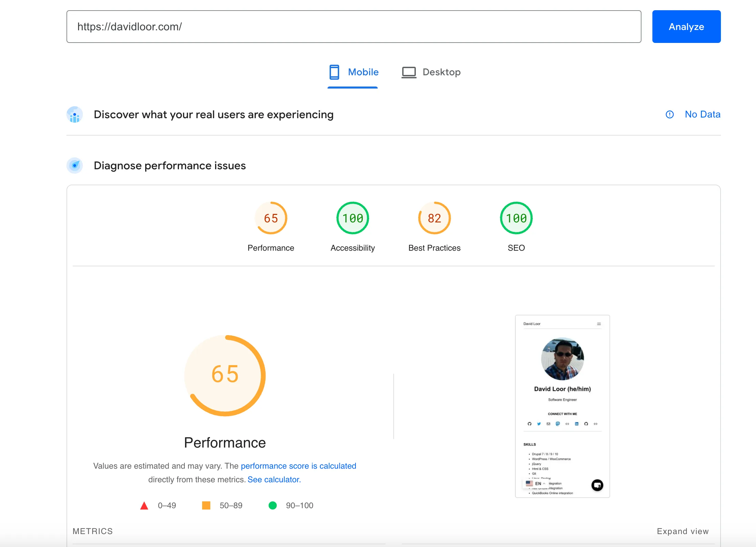Click the large 'Performance' title text
The image size is (756, 547).
tap(225, 443)
